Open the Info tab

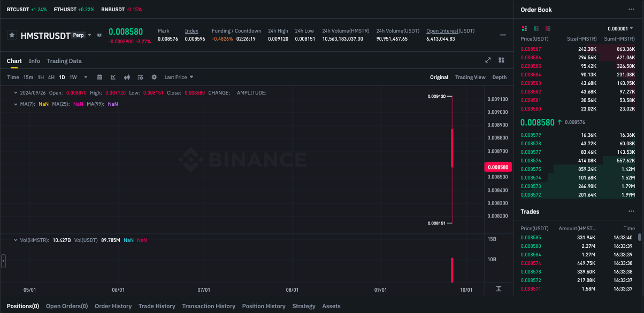[x=34, y=61]
